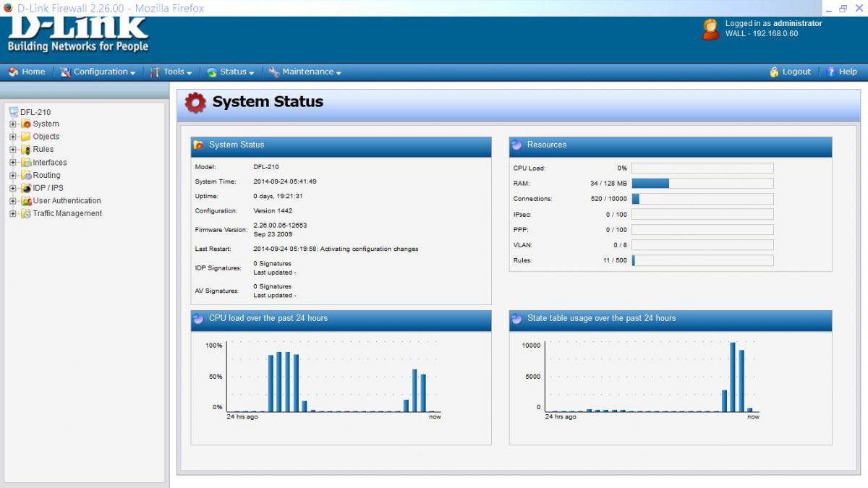Click the administrator user avatar icon
868x488 pixels.
point(711,29)
